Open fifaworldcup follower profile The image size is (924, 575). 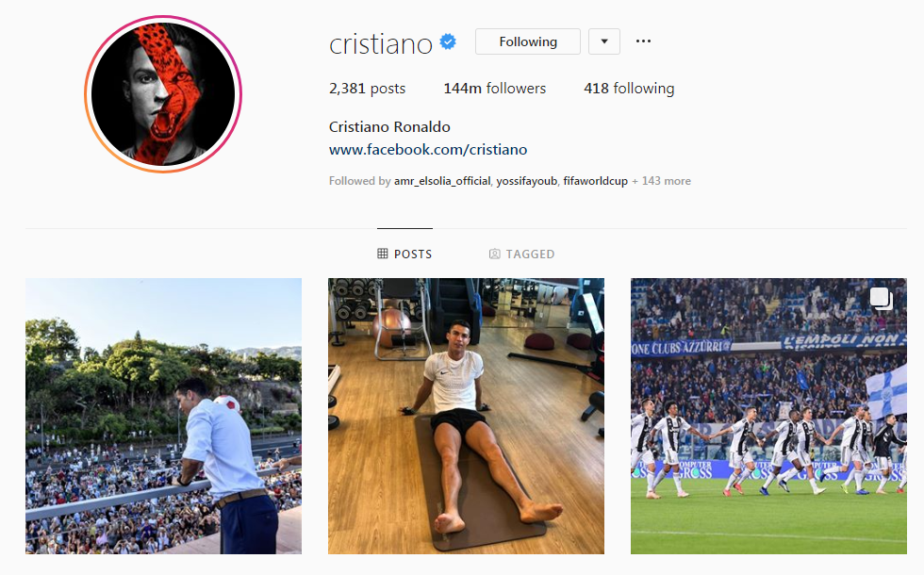[x=595, y=181]
